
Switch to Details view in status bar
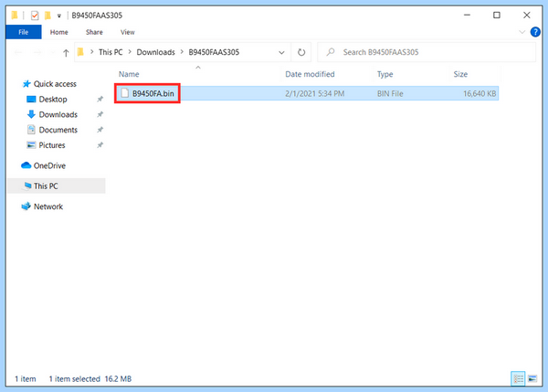click(518, 378)
